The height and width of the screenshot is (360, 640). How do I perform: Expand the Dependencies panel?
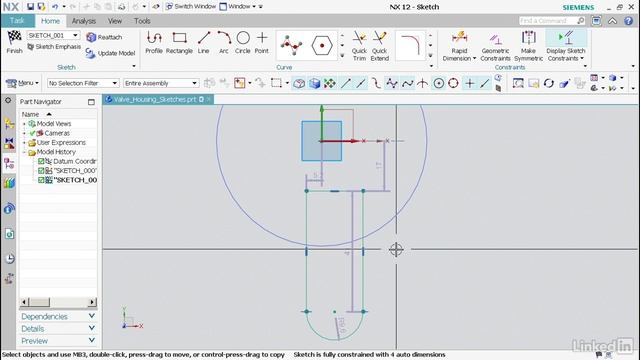point(58,317)
